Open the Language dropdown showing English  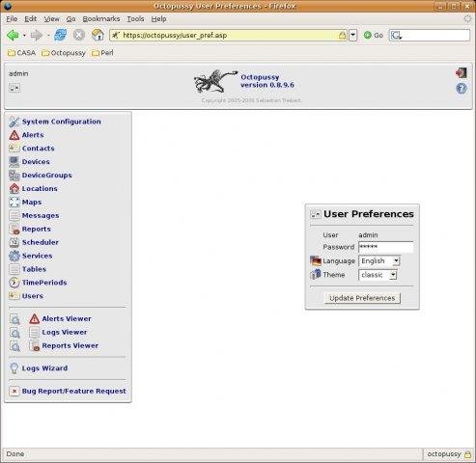pyautogui.click(x=379, y=261)
